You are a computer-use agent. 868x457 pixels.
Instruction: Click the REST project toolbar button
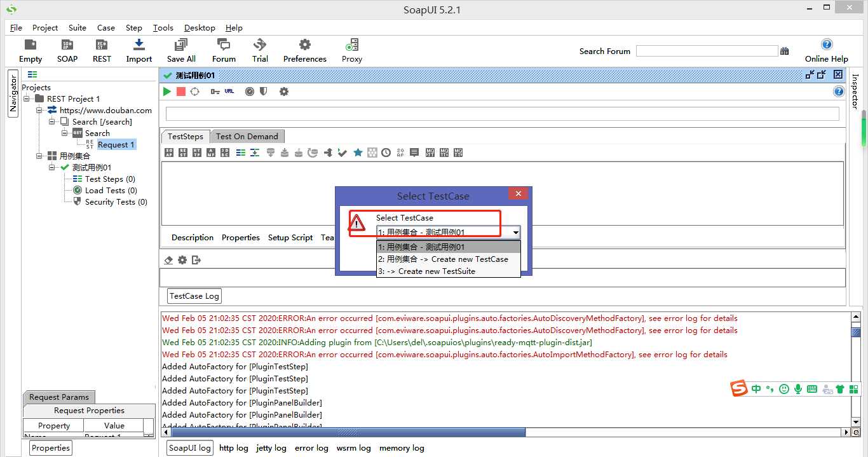click(x=102, y=51)
